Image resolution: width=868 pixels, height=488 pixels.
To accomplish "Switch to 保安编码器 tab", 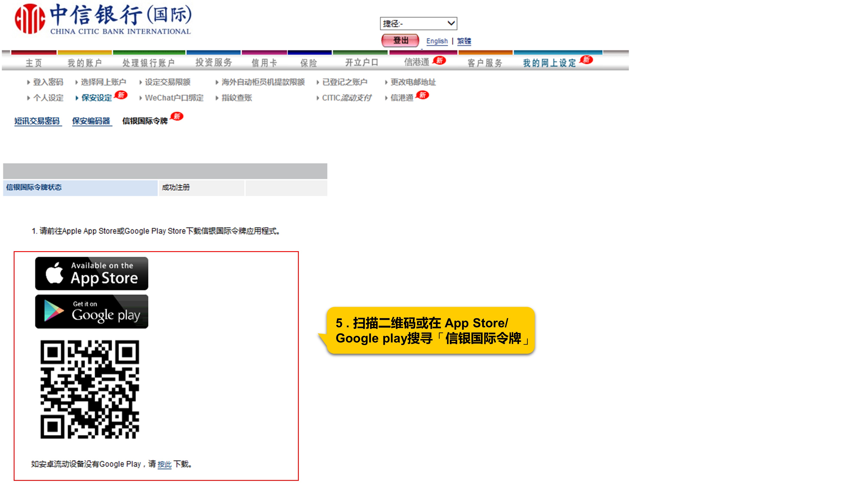I will coord(91,121).
